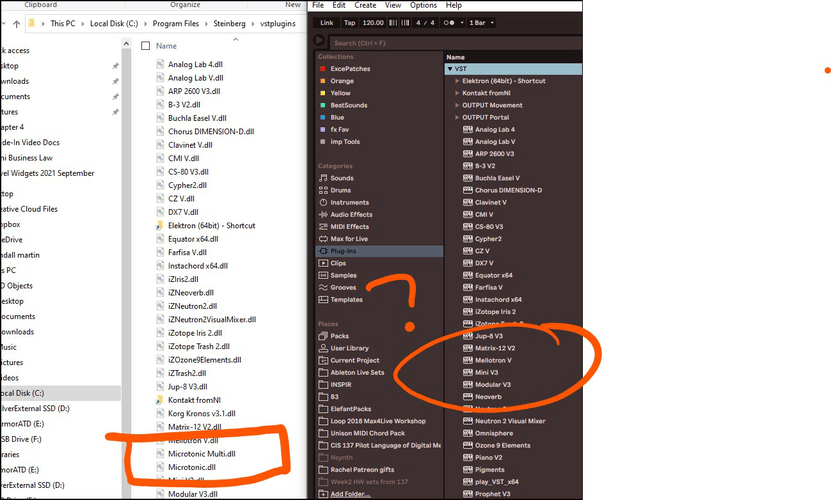This screenshot has height=500, width=831.
Task: Open the Options menu
Action: [x=423, y=5]
